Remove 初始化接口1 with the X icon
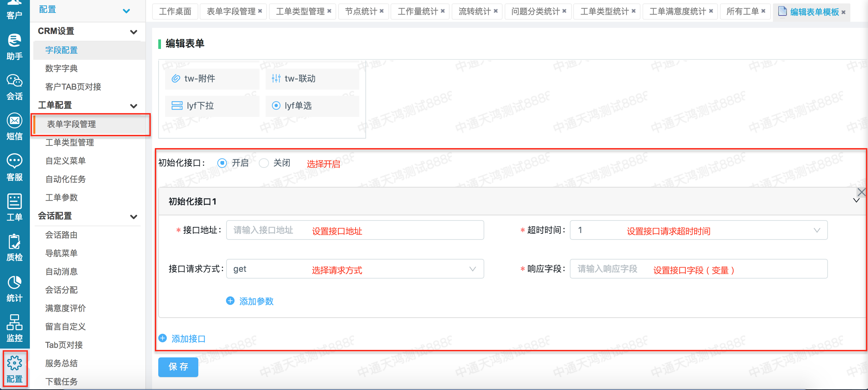 tap(861, 192)
